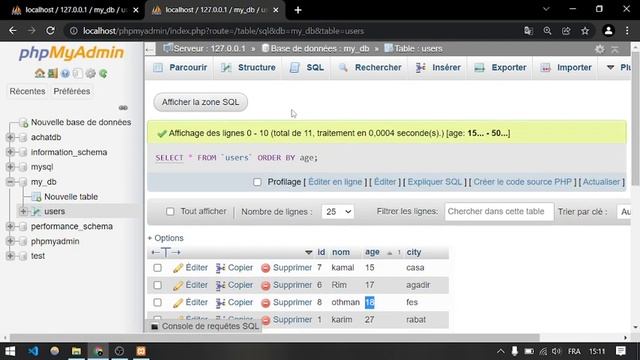Switch to the SQL tab
The width and height of the screenshot is (640, 360).
(307, 68)
